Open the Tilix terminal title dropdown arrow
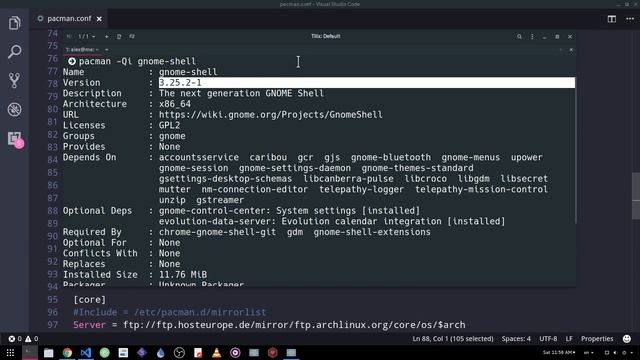 tap(107, 49)
